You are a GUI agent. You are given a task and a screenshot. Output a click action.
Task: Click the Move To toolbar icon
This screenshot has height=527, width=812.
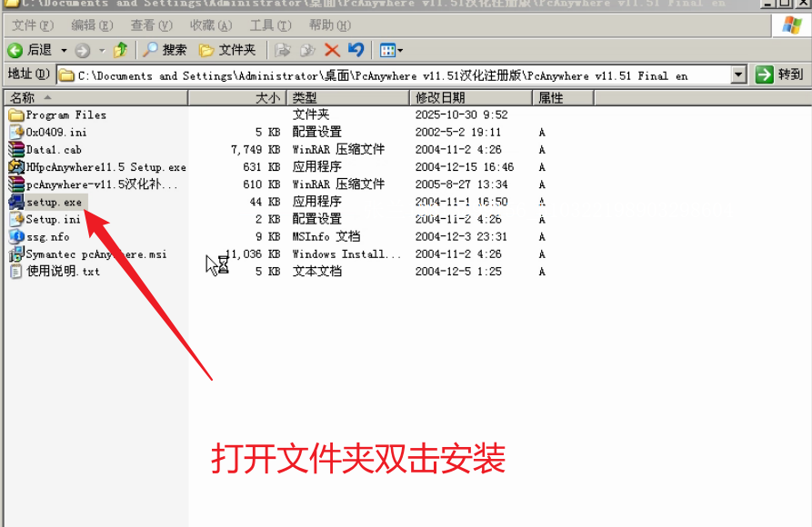pos(282,50)
